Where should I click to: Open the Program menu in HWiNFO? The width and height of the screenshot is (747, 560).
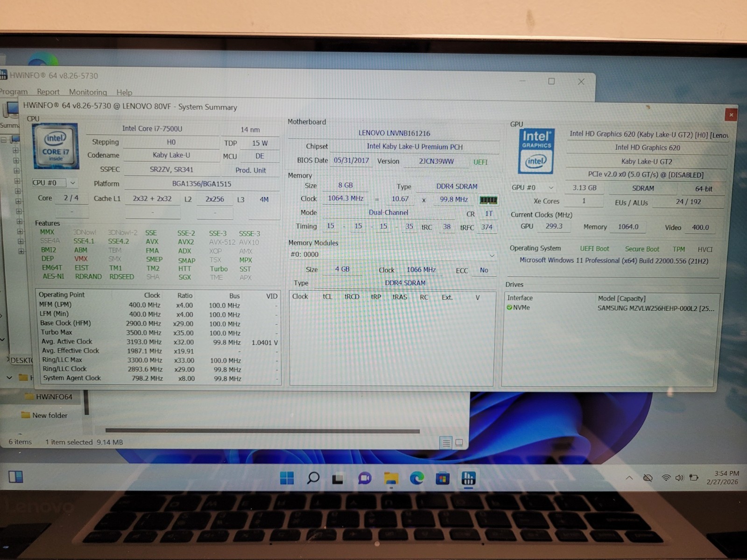pos(14,91)
